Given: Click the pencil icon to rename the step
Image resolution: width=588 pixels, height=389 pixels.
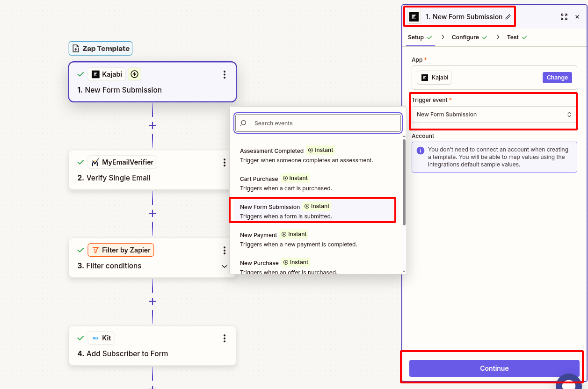Looking at the screenshot, I should pos(508,17).
